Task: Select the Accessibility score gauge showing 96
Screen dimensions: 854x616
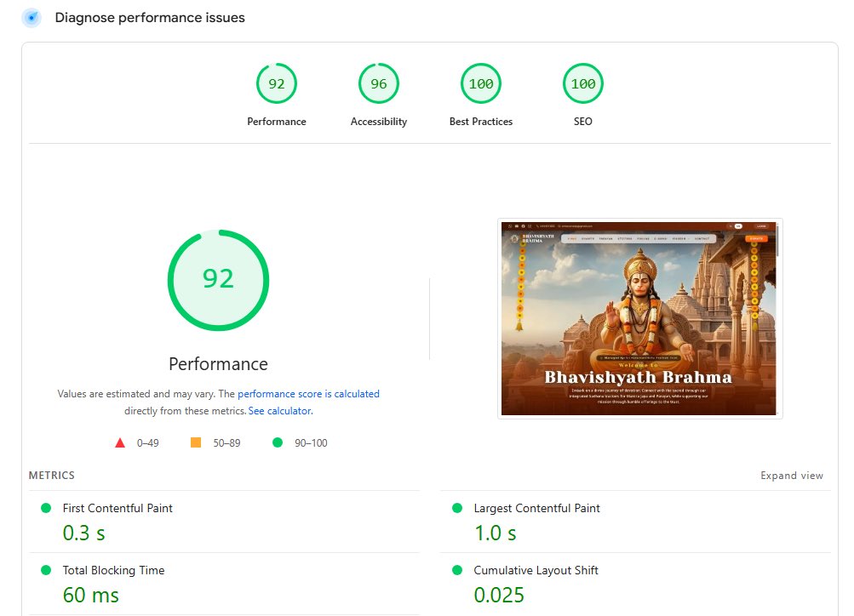Action: click(x=379, y=83)
